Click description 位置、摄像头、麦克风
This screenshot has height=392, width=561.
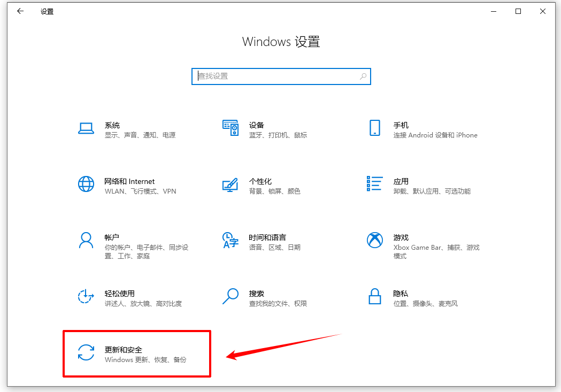pos(425,304)
